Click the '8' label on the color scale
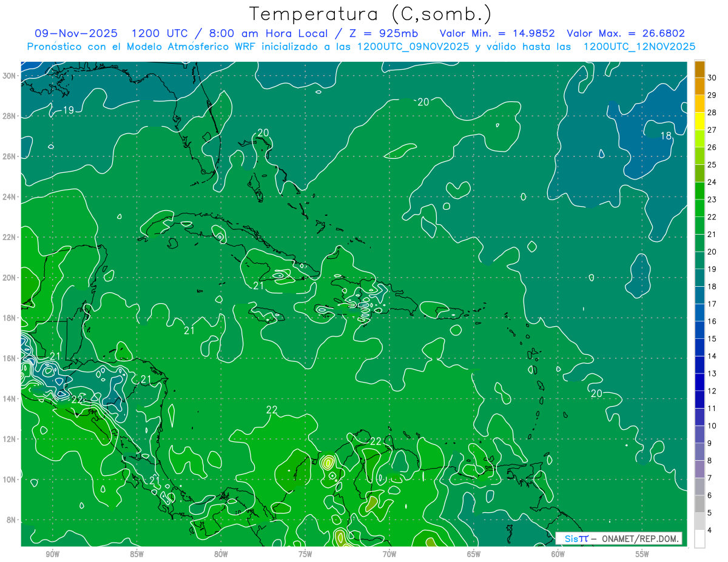Viewport: 728px width, 562px height. click(710, 461)
